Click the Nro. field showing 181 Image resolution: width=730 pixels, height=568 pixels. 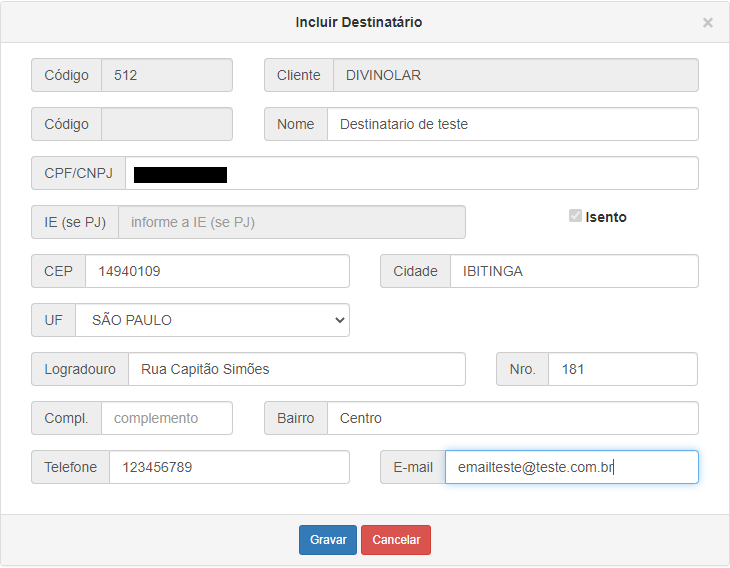(622, 369)
